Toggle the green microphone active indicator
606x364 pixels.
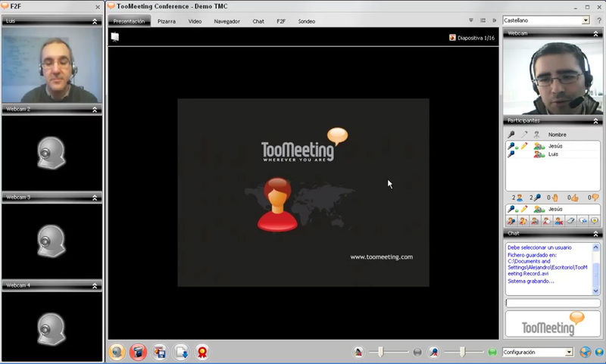pos(492,352)
